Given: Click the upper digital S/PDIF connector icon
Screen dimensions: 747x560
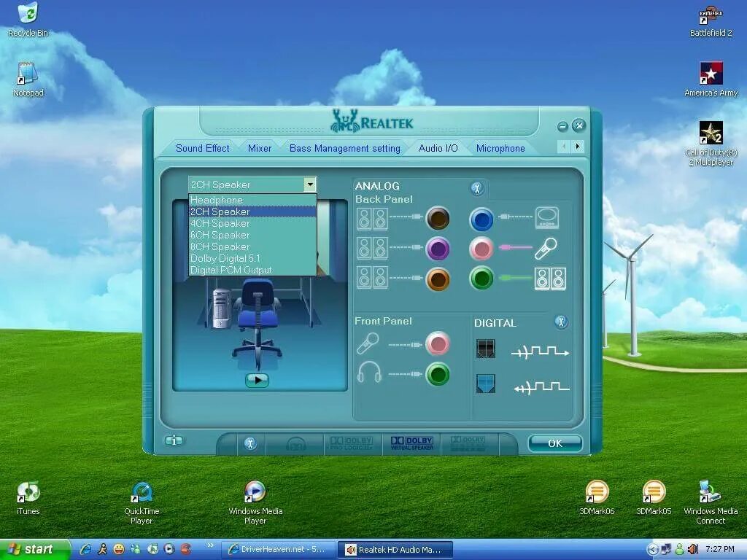Looking at the screenshot, I should click(485, 349).
